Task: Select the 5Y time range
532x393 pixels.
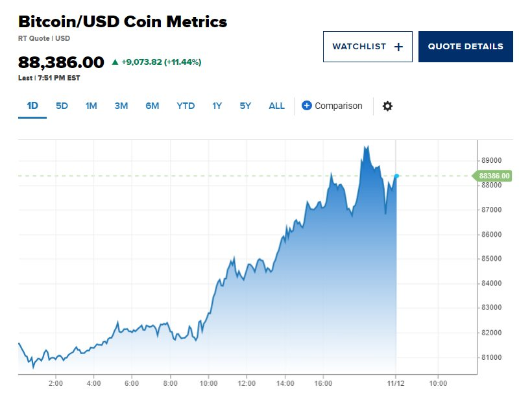Action: coord(245,106)
